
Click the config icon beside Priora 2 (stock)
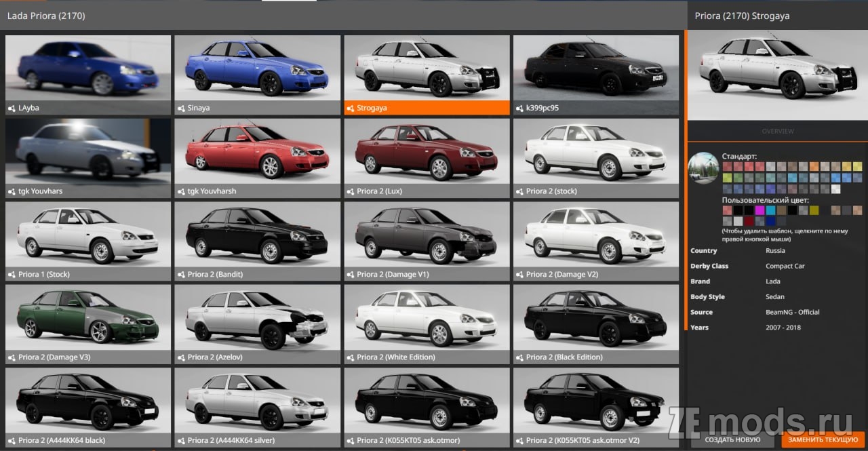point(520,191)
